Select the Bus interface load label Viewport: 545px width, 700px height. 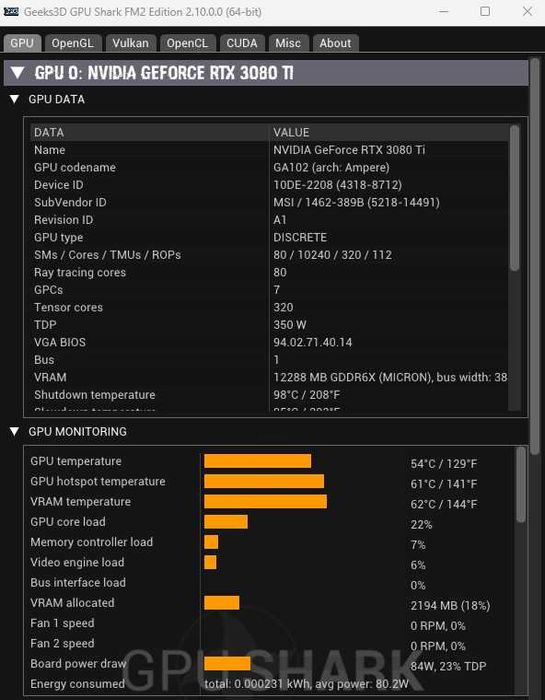(78, 583)
